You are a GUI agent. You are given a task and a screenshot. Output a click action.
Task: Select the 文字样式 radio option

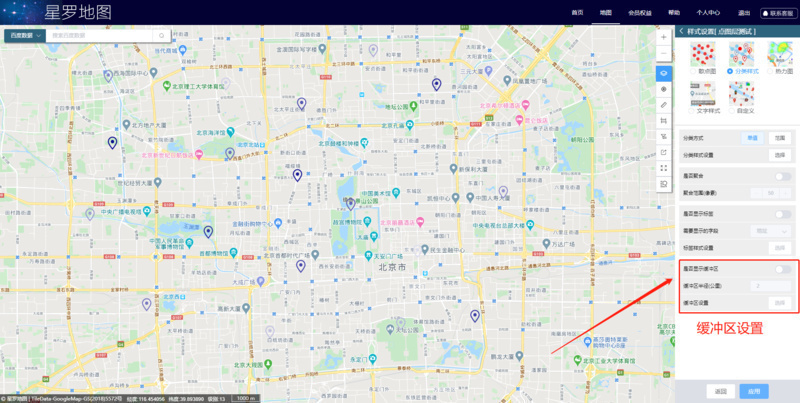pos(692,110)
